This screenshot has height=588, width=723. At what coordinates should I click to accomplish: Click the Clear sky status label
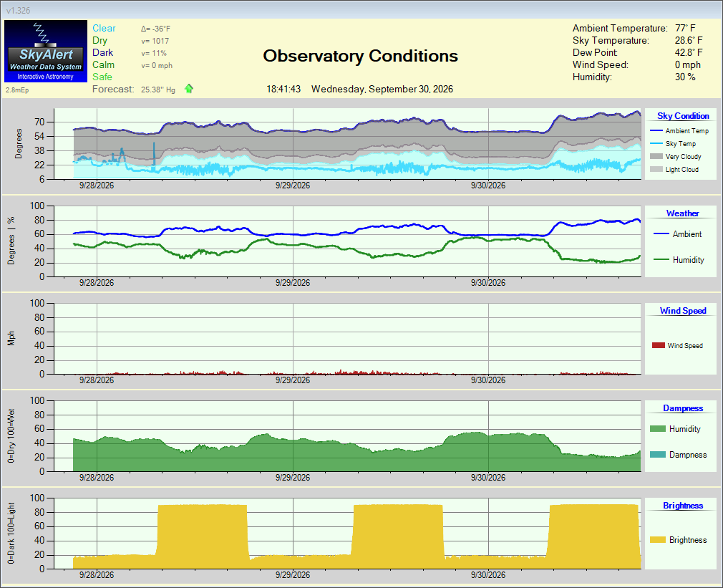(104, 28)
